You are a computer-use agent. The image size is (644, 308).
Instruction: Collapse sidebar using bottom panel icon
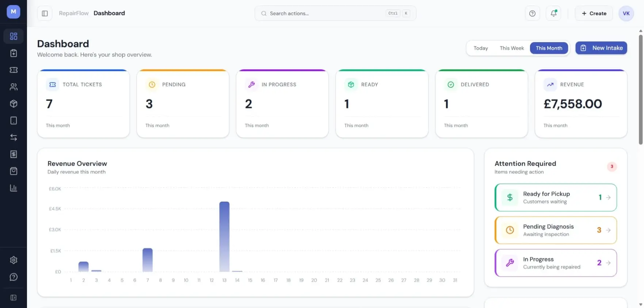click(14, 297)
